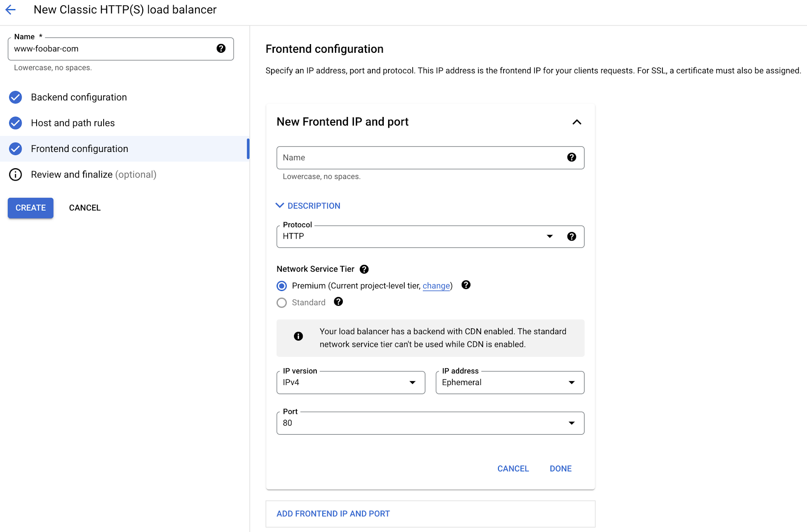The width and height of the screenshot is (807, 532).
Task: Click the Frontend configuration heading
Action: click(x=324, y=49)
